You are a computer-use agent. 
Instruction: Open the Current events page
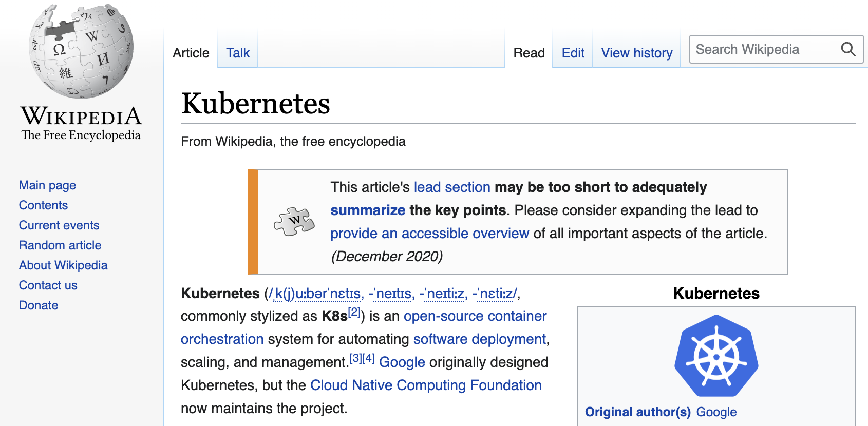coord(59,225)
